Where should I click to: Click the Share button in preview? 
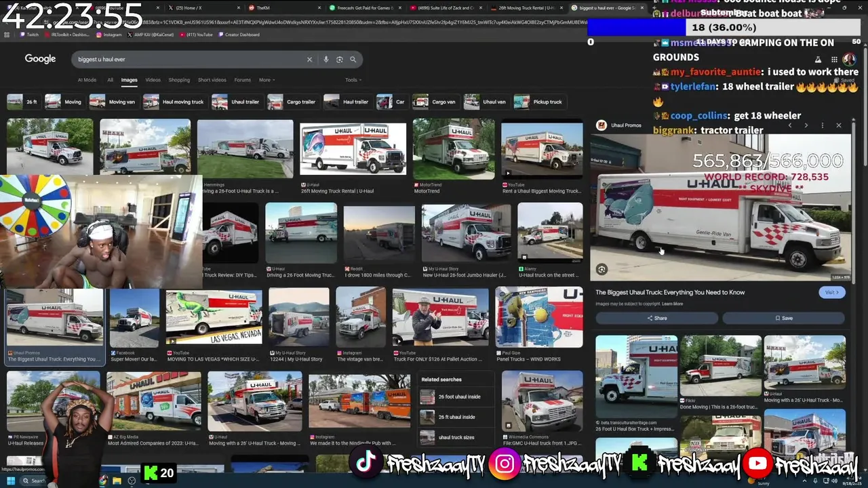coord(656,318)
